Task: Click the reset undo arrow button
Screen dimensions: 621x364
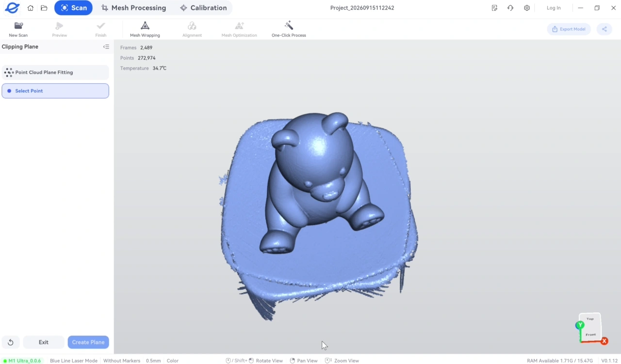Action: point(11,342)
